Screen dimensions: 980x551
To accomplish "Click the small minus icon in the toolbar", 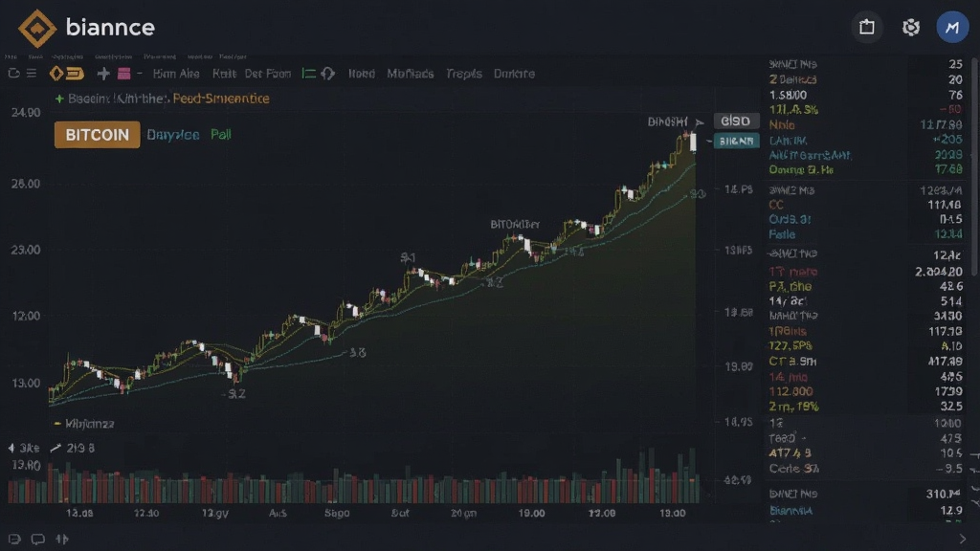I will [140, 73].
